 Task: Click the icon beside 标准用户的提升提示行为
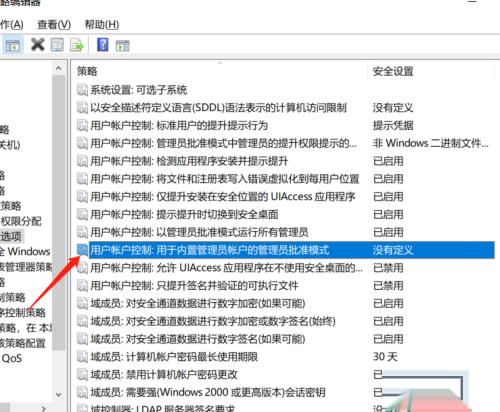[82, 125]
